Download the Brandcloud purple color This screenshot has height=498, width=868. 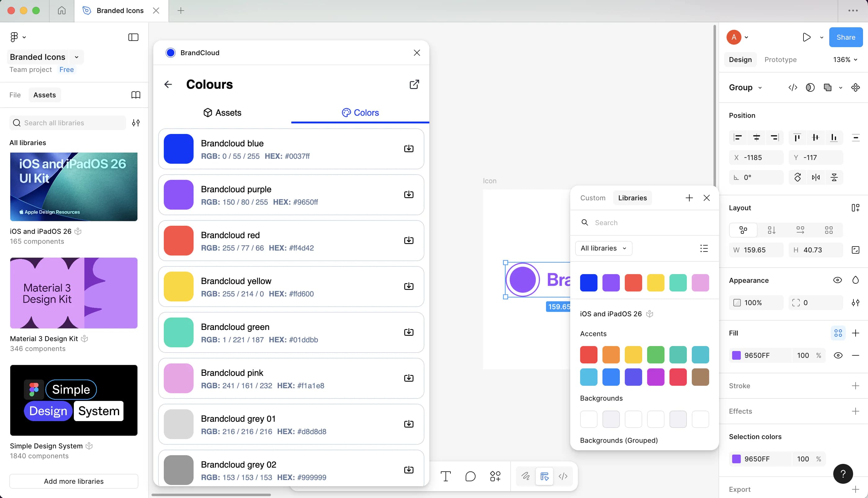pos(409,195)
